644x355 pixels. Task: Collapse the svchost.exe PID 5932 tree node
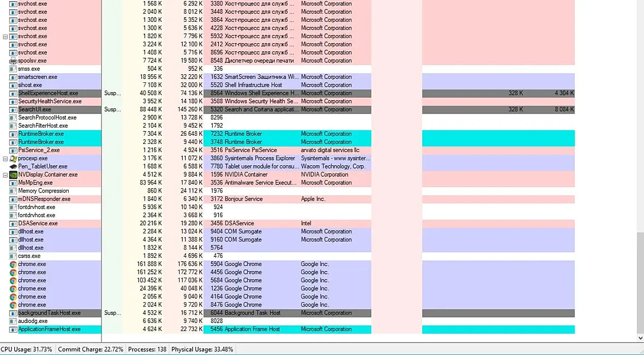tap(5, 37)
